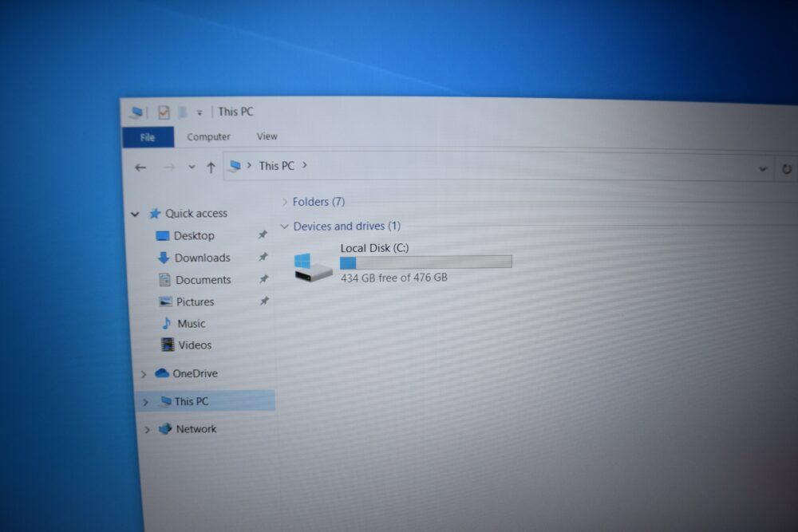Screen dimensions: 798x532
Task: Click the Devices and drives (1) header
Action: [346, 226]
